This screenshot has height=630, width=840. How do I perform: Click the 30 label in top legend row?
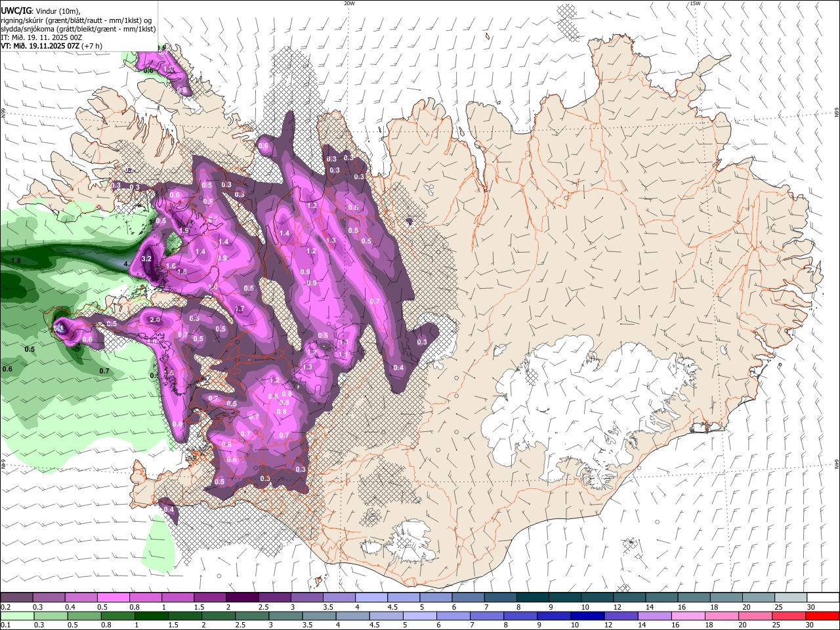tap(811, 607)
